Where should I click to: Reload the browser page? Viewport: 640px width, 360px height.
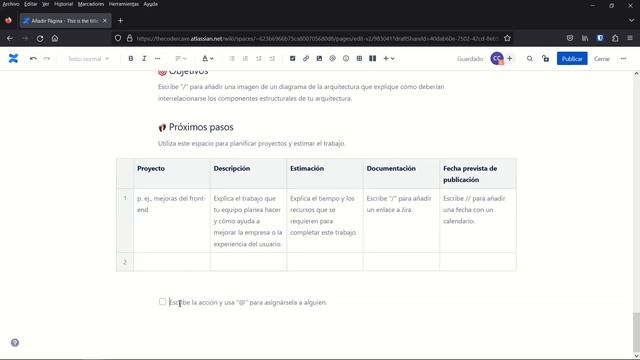point(40,38)
